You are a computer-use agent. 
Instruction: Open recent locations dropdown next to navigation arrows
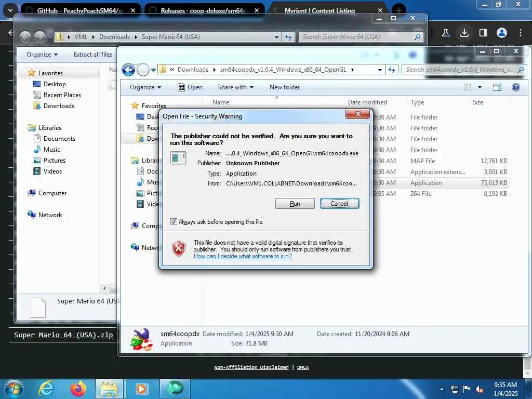pyautogui.click(x=153, y=70)
